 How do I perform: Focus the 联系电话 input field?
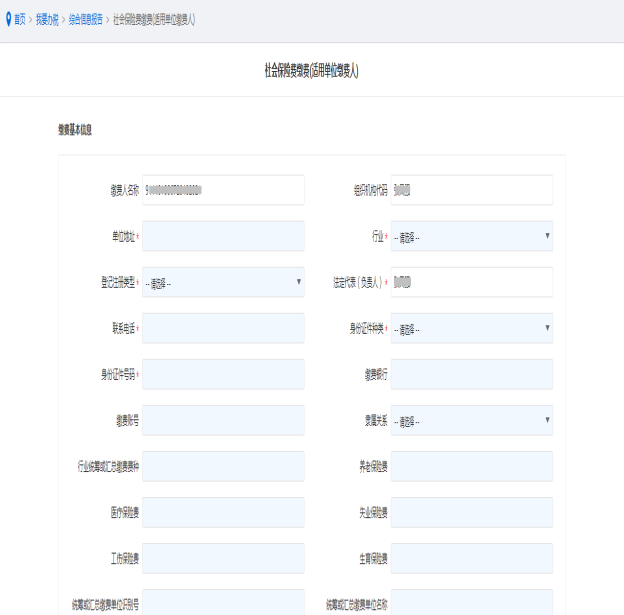pyautogui.click(x=223, y=328)
